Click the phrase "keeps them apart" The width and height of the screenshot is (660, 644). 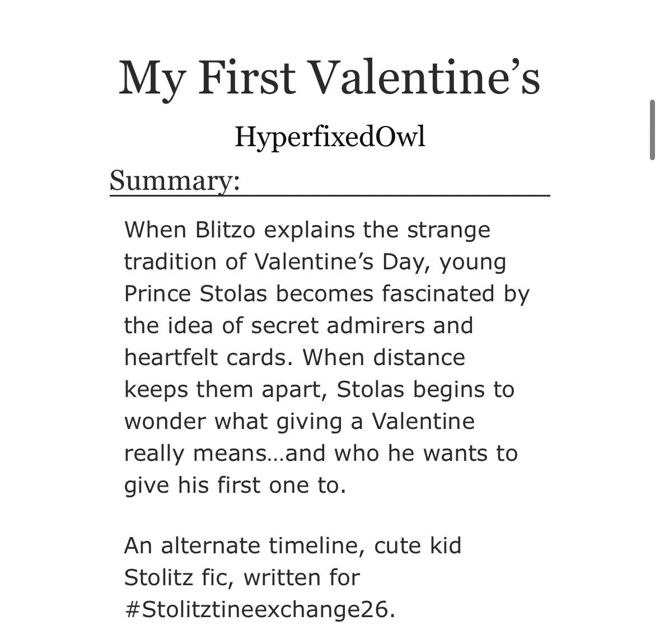(x=224, y=390)
